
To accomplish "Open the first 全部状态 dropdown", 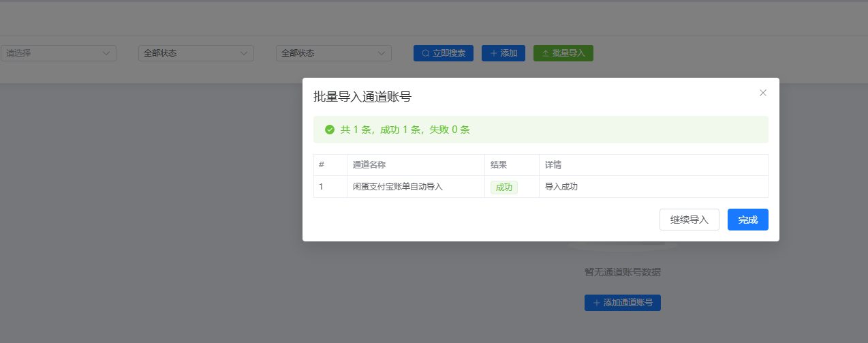I will tap(196, 53).
